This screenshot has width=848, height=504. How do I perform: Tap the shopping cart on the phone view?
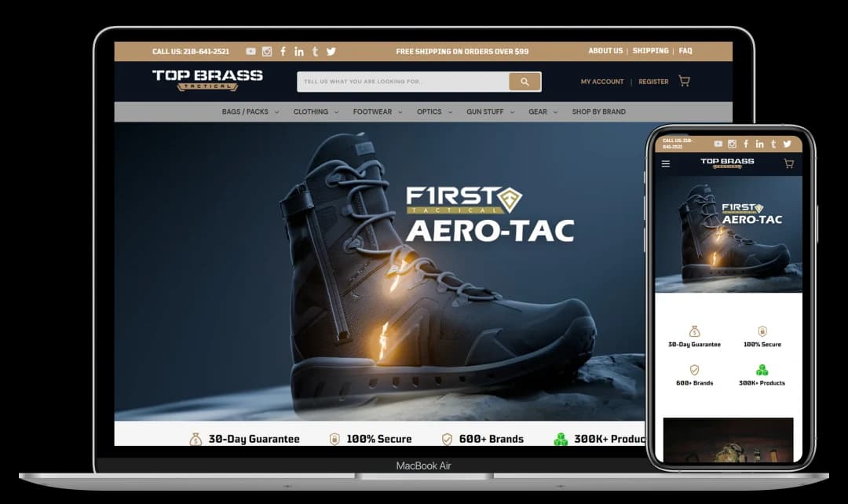point(788,164)
